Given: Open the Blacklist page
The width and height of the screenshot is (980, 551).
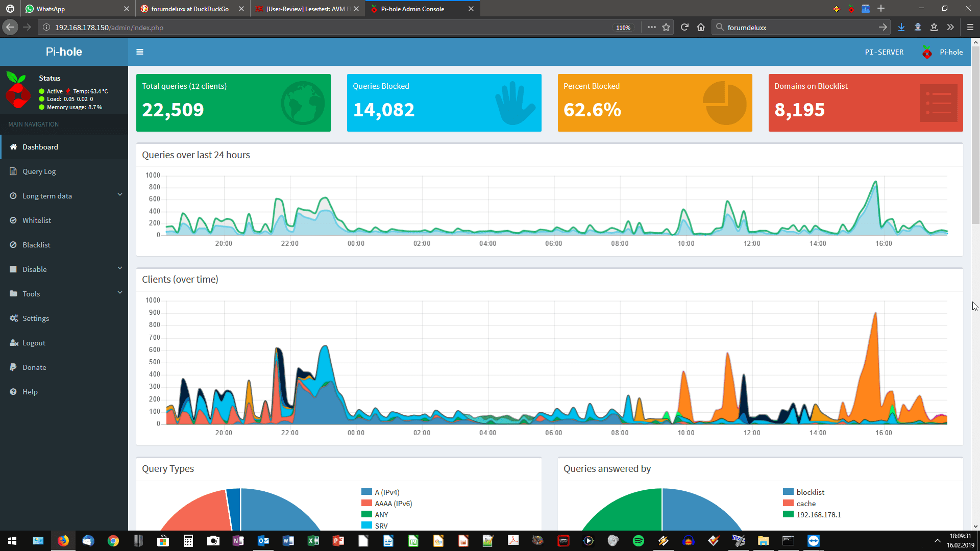Looking at the screenshot, I should tap(64, 245).
